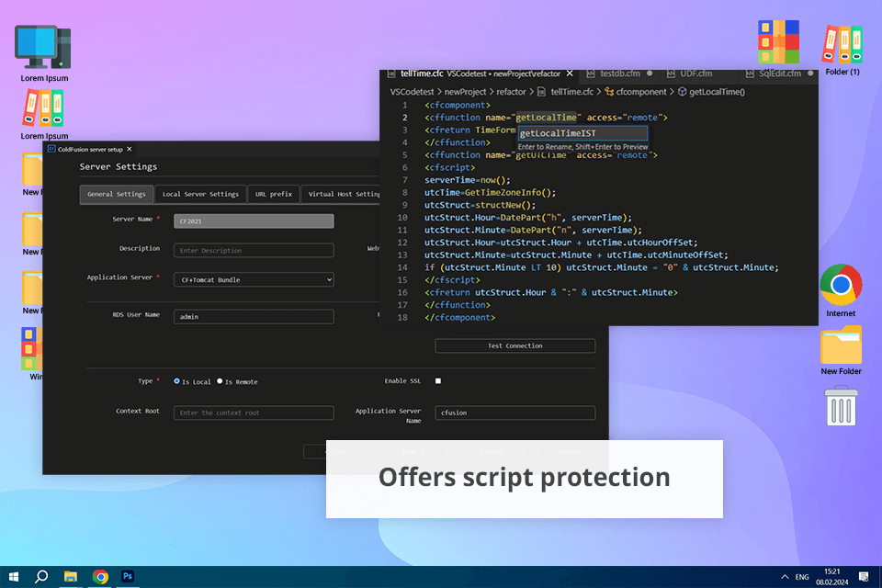Focus the Description input field

pos(254,251)
